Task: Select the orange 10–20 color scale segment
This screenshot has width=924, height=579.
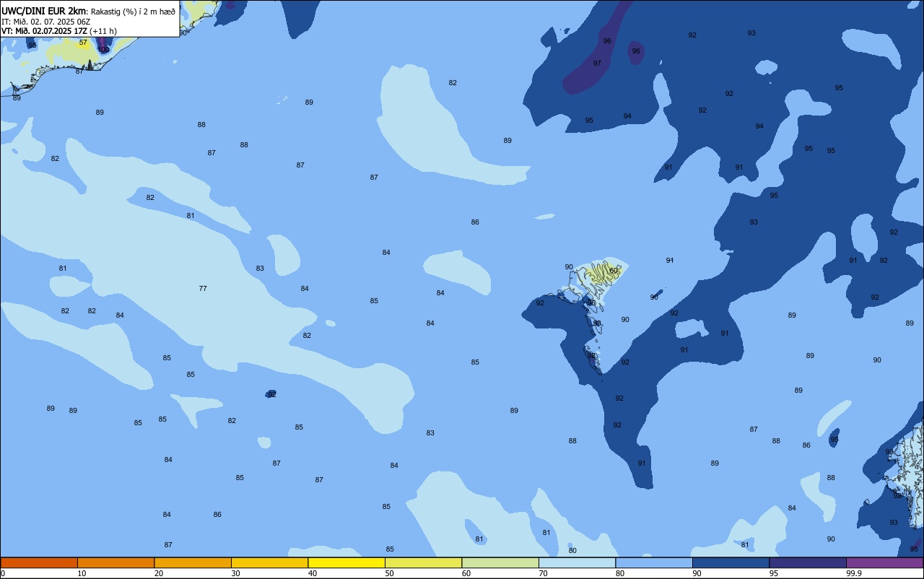Action: coord(115,562)
